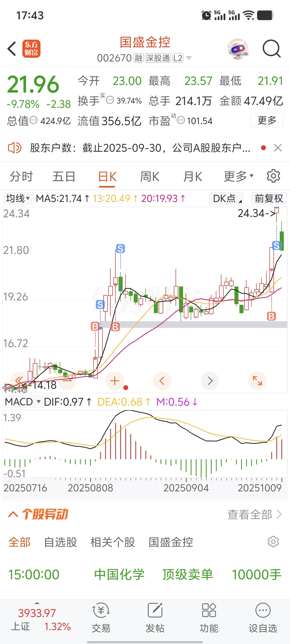Tap the 21.96 current price
The height and width of the screenshot is (644, 290).
(33, 84)
